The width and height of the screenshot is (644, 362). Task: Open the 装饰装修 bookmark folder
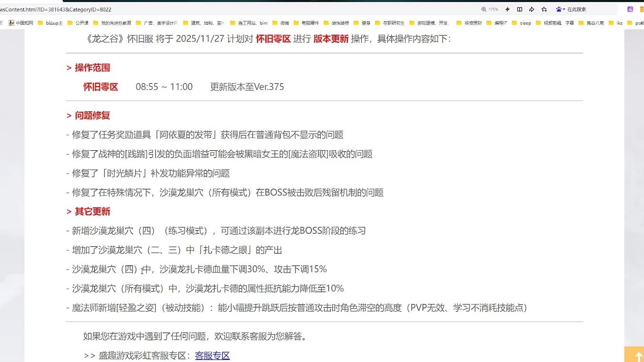click(337, 22)
